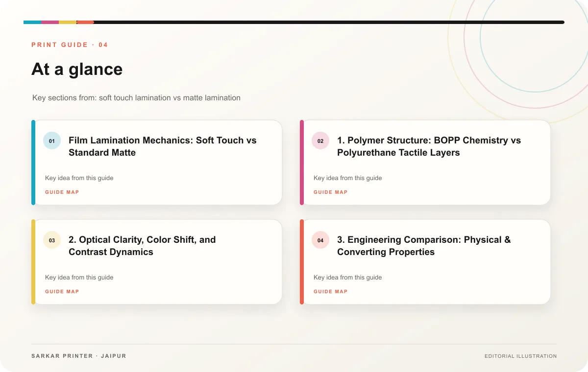
Task: Open the Guide Map link under Polymer Structure
Action: tap(331, 192)
